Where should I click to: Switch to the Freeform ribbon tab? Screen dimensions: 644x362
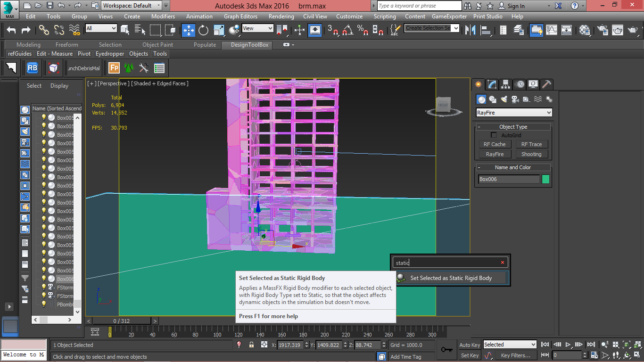[67, 45]
